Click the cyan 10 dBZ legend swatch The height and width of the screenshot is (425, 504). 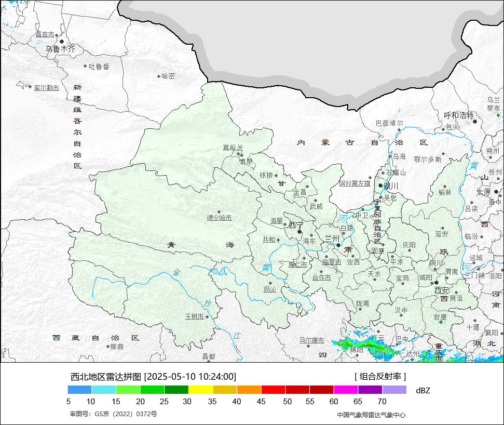tap(104, 390)
